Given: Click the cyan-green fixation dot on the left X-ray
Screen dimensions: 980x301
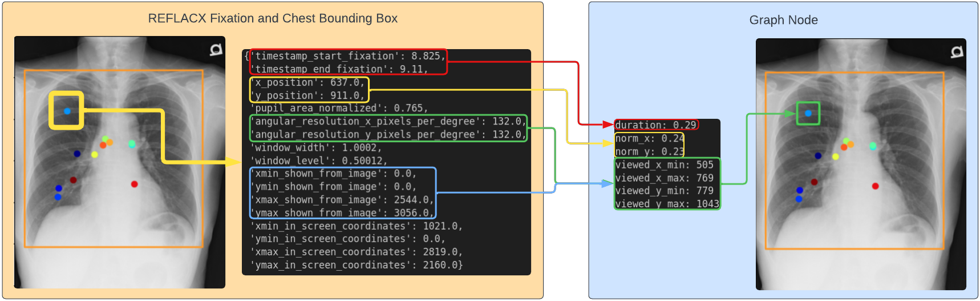Looking at the screenshot, I should (132, 144).
